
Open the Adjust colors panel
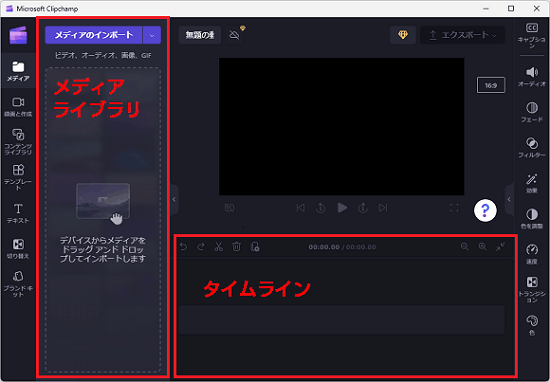point(532,219)
